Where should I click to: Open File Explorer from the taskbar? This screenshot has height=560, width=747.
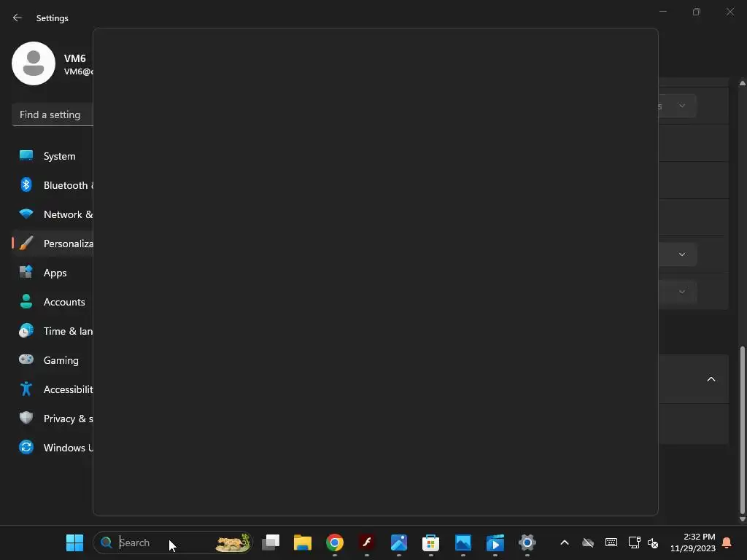coord(303,542)
